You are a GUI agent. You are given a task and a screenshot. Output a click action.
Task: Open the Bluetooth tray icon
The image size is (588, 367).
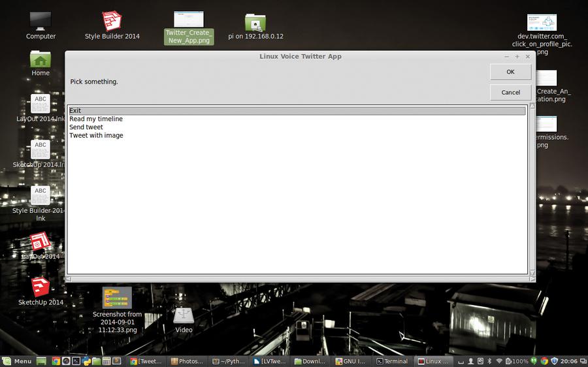(489, 361)
